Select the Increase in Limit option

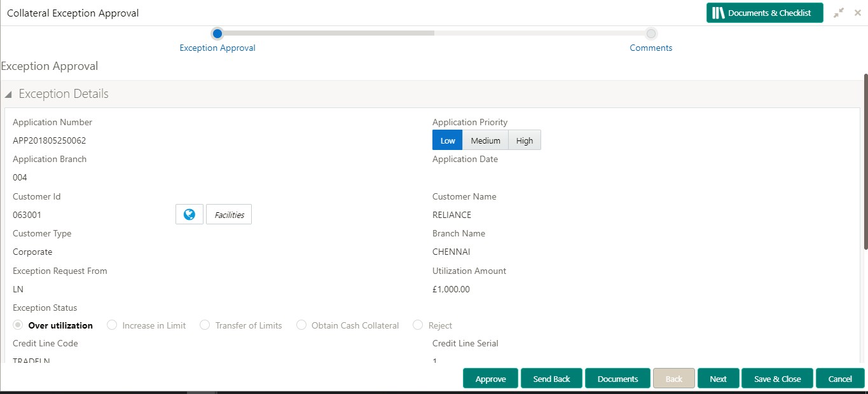tap(112, 325)
